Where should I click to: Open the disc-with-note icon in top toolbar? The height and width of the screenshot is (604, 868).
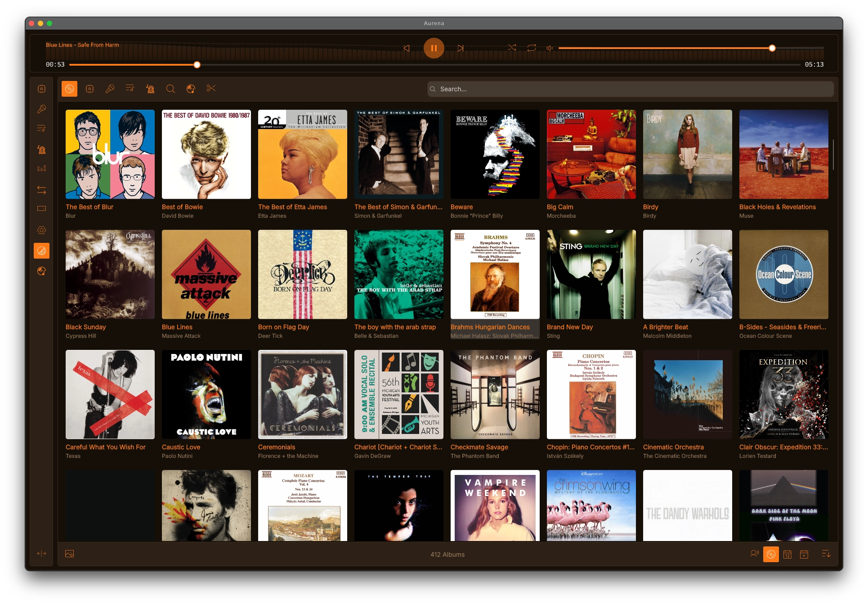tap(191, 89)
